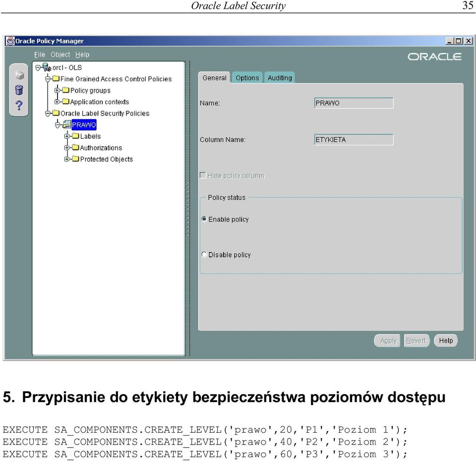Select the orcl - OLS tree label
476x461 pixels.
click(67, 67)
